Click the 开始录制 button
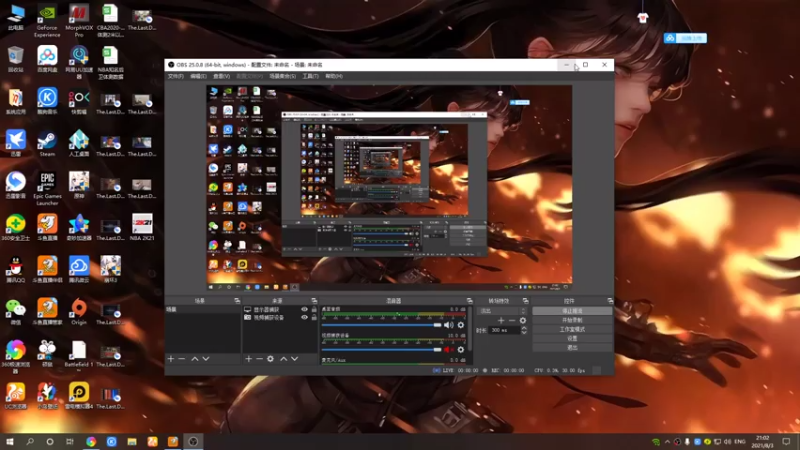The image size is (800, 450). click(x=572, y=320)
